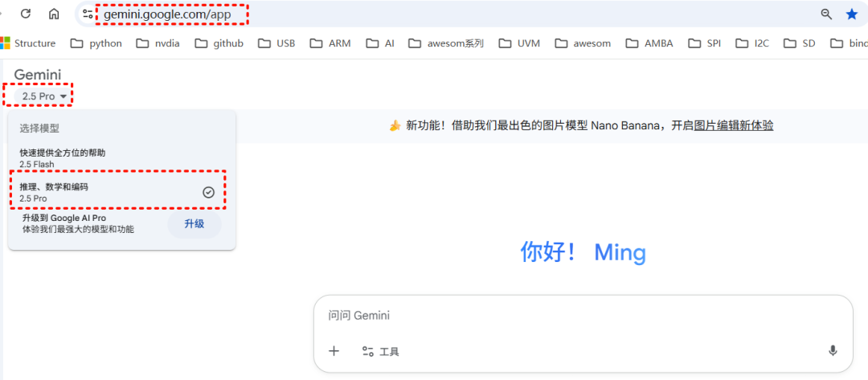868x380 pixels.
Task: Click the 升级 upgrade button
Action: (194, 224)
